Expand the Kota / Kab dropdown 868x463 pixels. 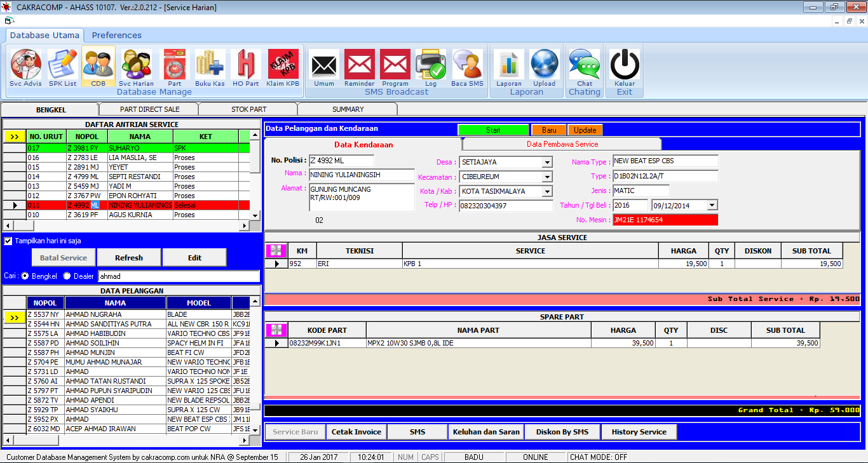547,192
